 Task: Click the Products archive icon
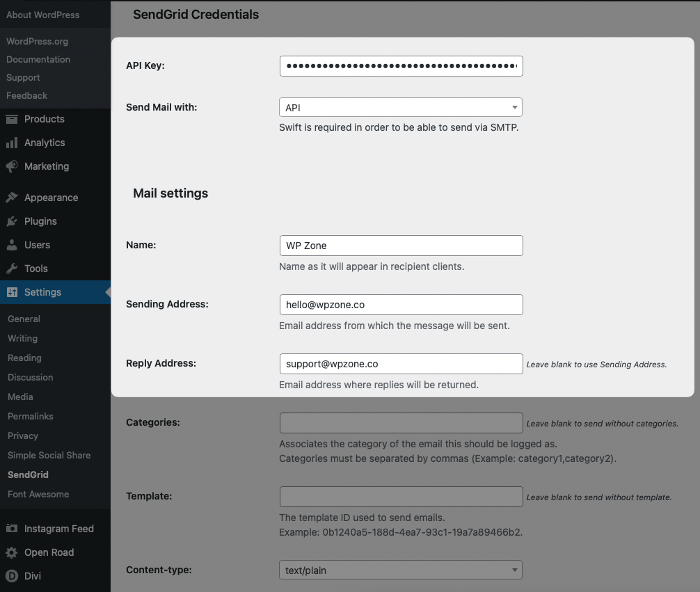(x=12, y=119)
